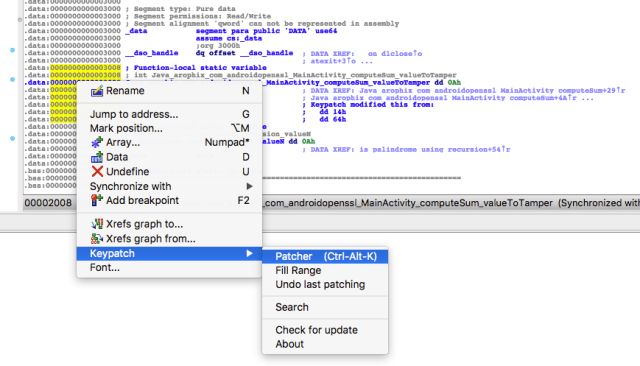
Task: Click the atexit+3 xref reference
Action: [x=333, y=61]
